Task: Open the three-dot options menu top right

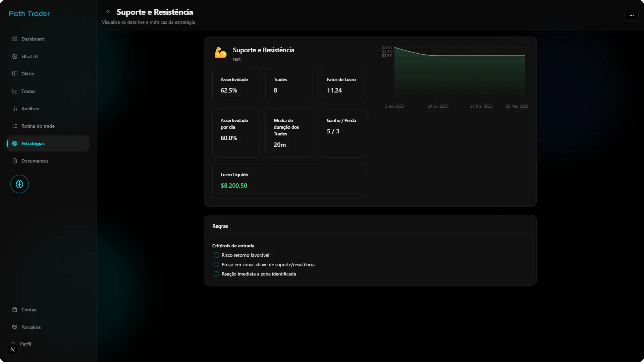Action: (631, 15)
